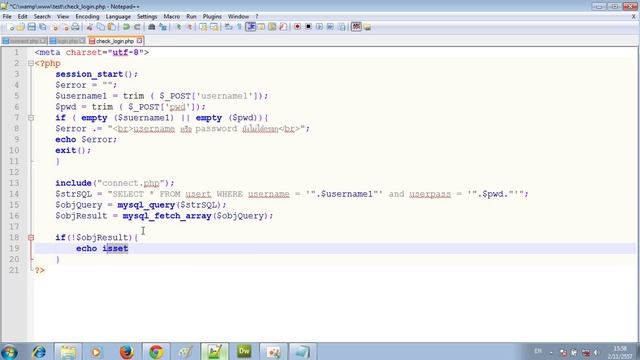Collapse the if(!$objResult) fold on line 18
Viewport: 640px width, 360px height.
click(31, 237)
